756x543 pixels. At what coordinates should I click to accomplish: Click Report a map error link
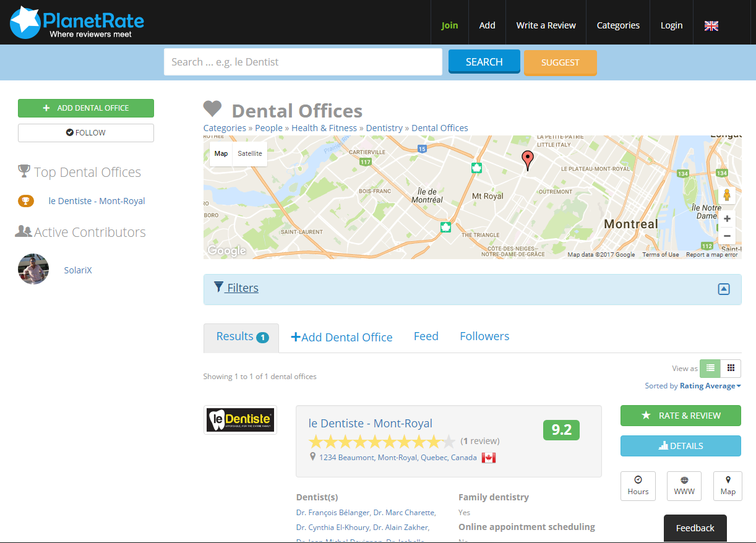coord(712,255)
